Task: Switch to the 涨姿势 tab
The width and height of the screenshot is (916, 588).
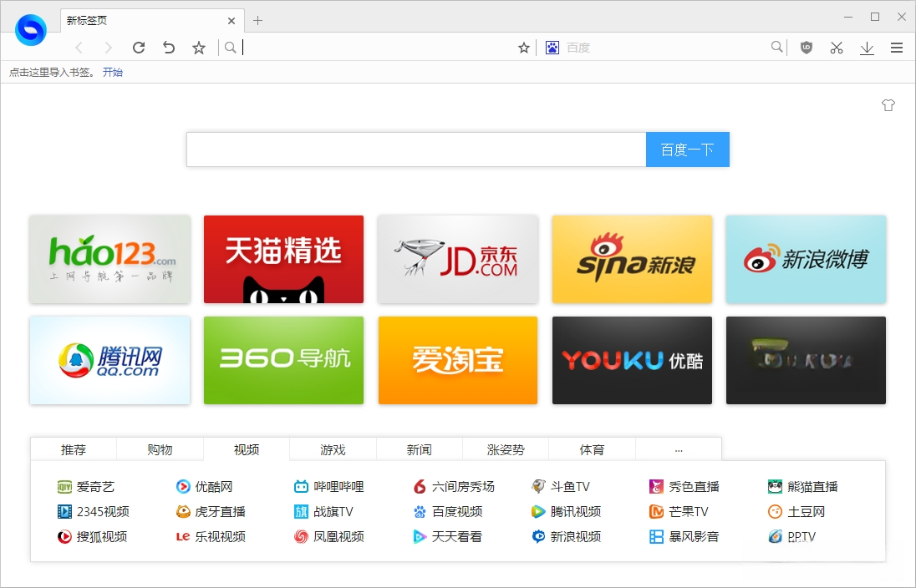Action: pyautogui.click(x=506, y=449)
